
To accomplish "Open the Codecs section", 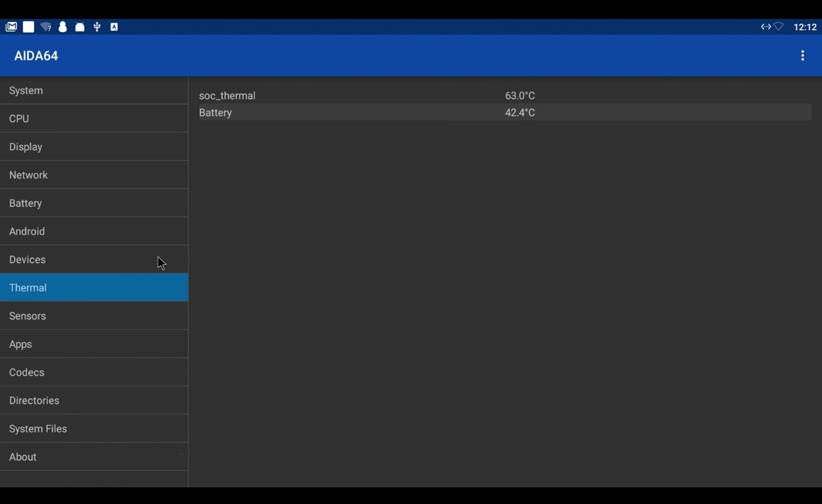I will 94,372.
